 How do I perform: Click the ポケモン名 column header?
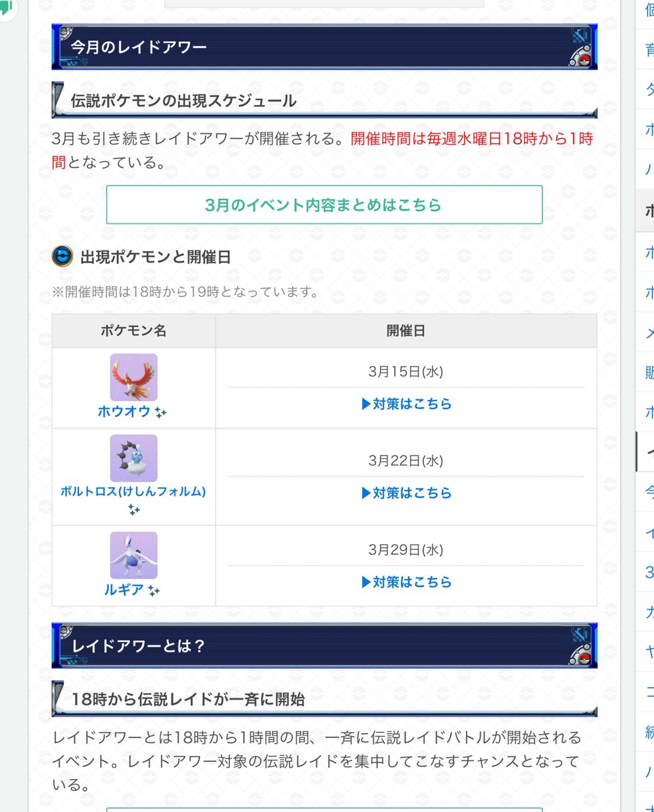tap(133, 331)
